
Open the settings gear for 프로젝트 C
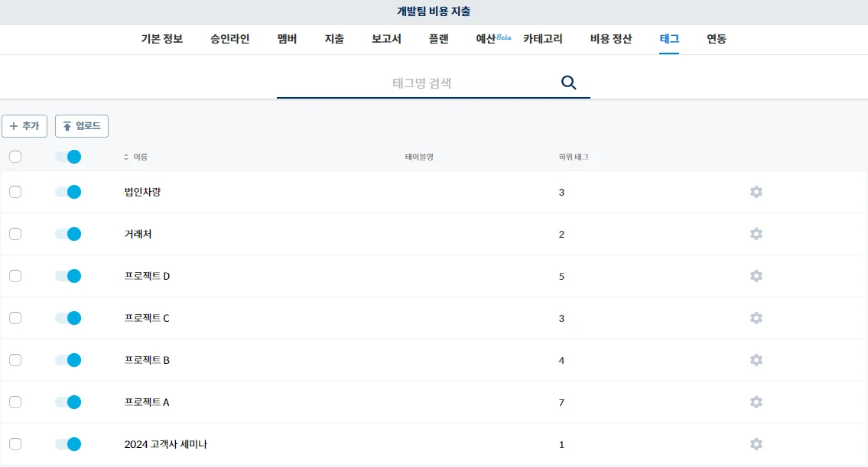coord(756,318)
